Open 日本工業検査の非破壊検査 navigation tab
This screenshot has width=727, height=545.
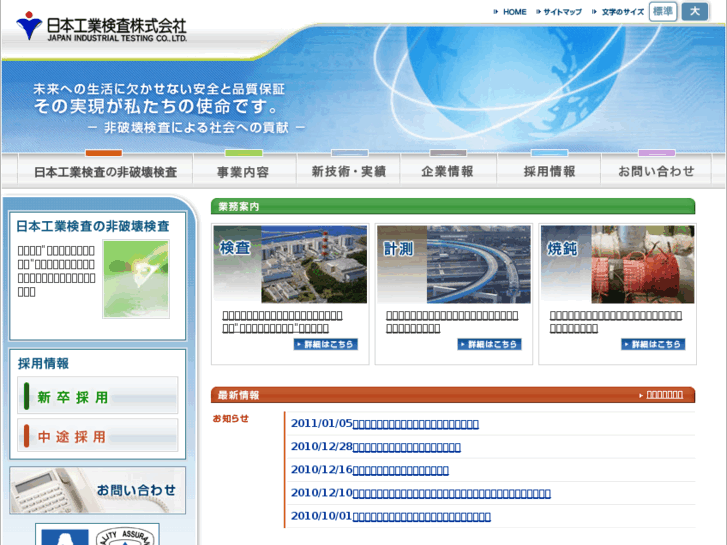click(105, 172)
